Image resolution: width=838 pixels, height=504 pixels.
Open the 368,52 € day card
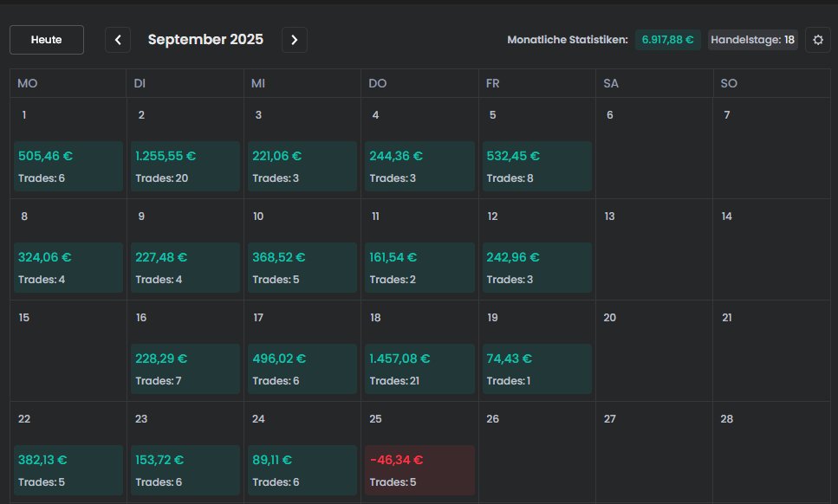(x=302, y=268)
